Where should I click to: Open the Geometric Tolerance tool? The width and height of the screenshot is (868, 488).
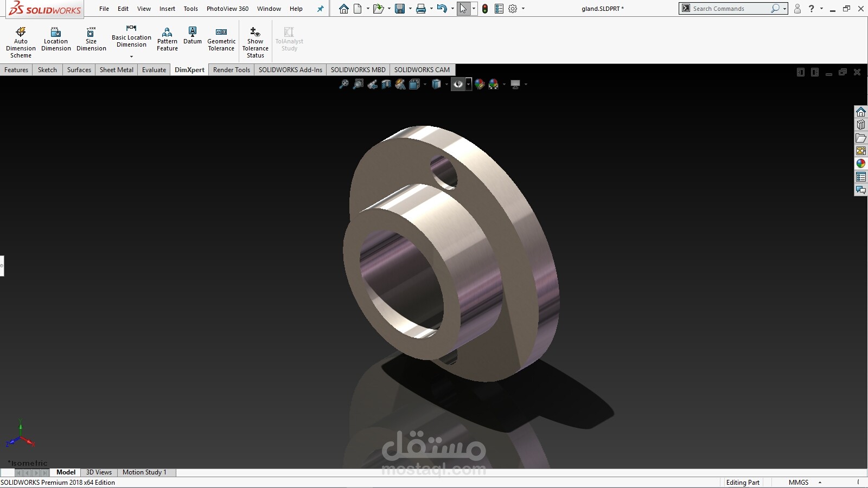[221, 39]
